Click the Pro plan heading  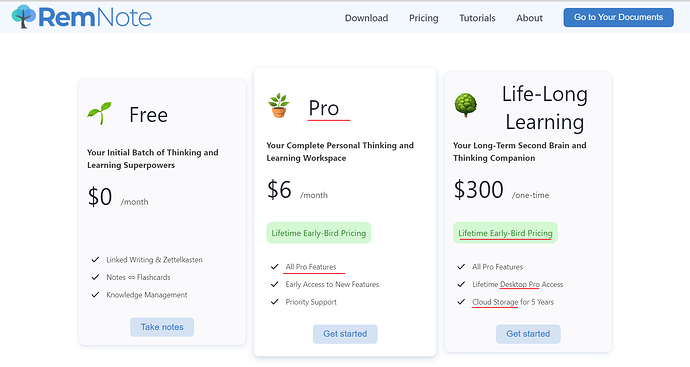(323, 108)
